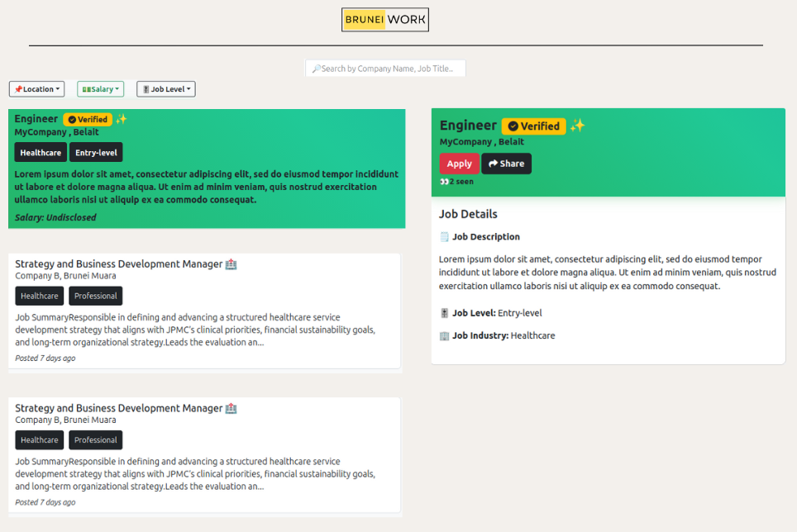Screen dimensions: 797x532
Task: Click the search magnifier icon
Action: [316, 69]
